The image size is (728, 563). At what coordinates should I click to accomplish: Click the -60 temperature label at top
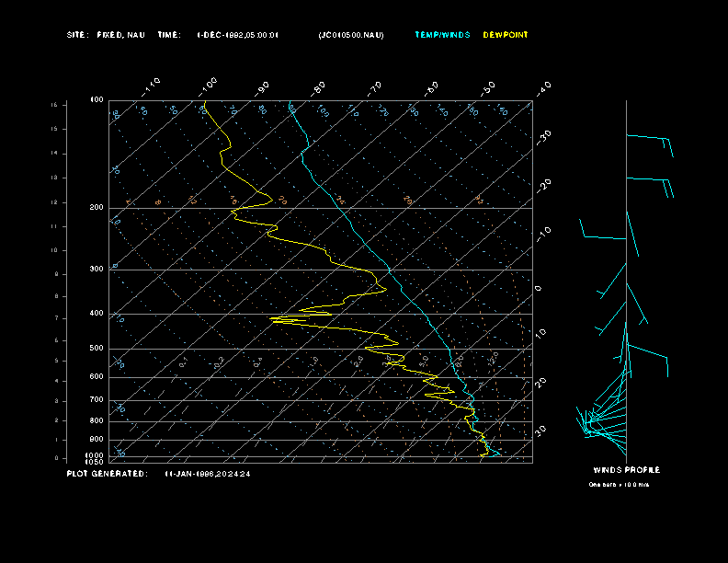431,88
